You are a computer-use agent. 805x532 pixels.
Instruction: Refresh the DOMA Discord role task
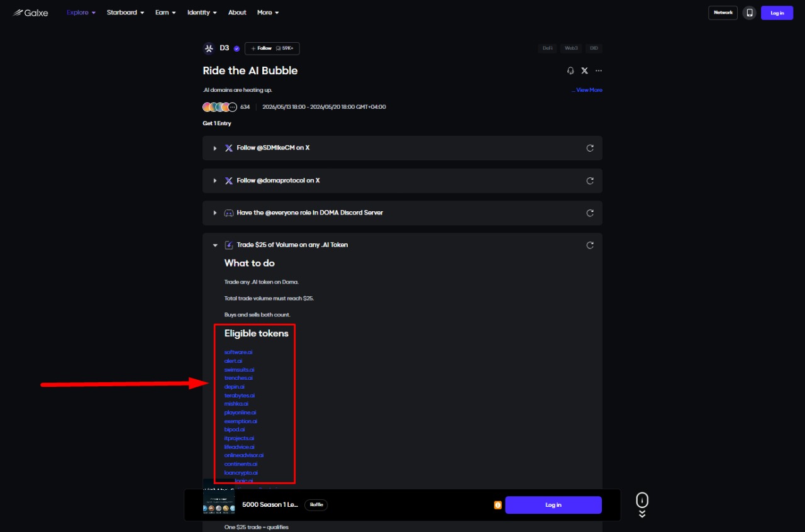(590, 213)
